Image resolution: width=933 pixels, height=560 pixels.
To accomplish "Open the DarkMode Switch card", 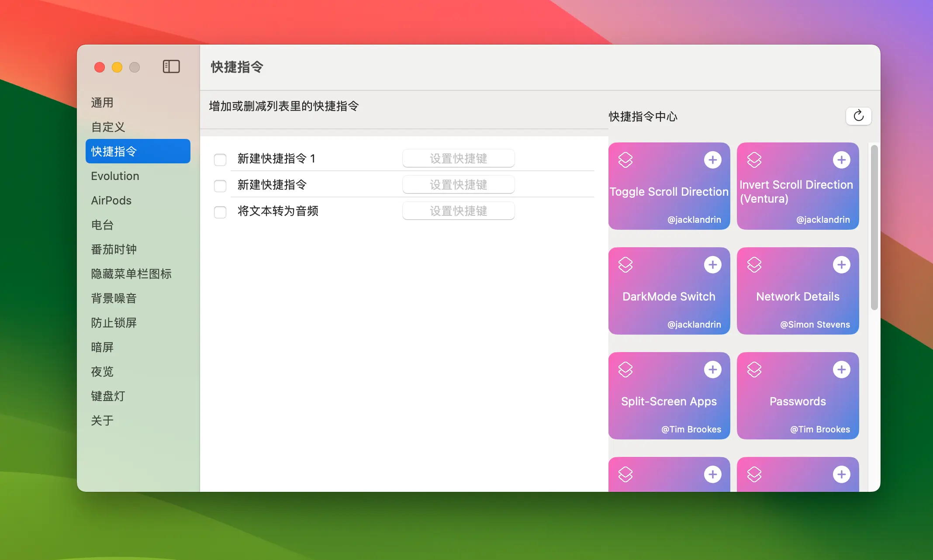I will click(669, 297).
